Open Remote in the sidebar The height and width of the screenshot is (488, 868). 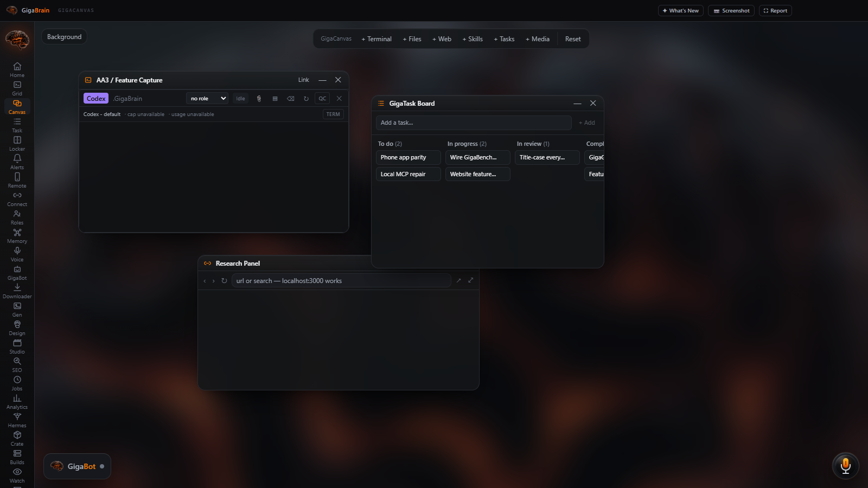point(17,180)
